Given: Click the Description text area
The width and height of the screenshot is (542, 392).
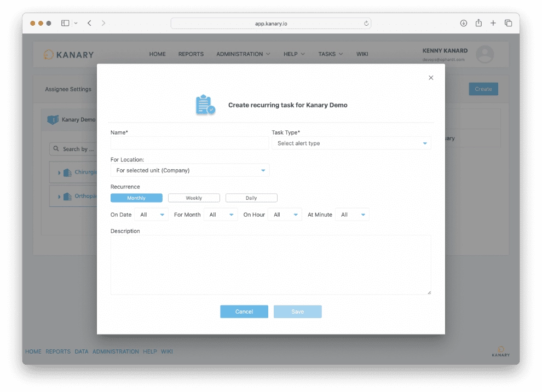Looking at the screenshot, I should coord(270,265).
